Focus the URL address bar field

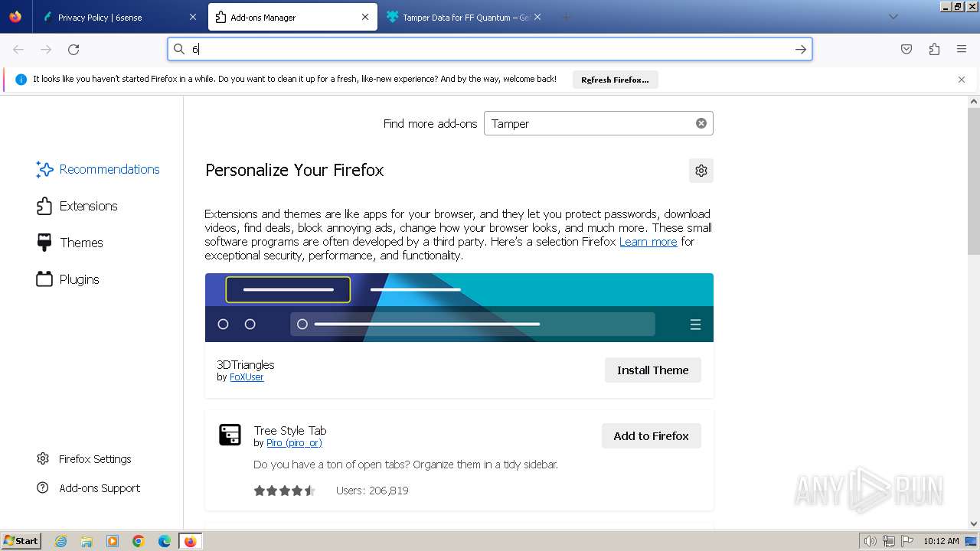pyautogui.click(x=490, y=49)
